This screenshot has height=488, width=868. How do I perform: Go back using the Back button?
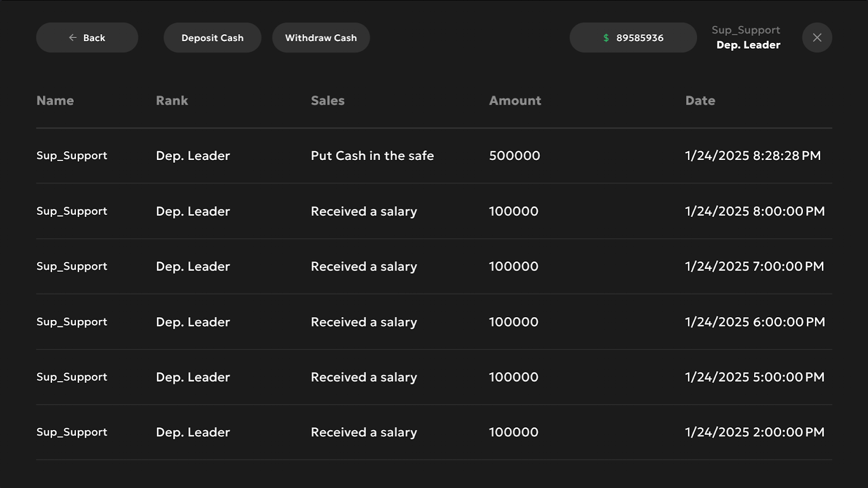(87, 37)
